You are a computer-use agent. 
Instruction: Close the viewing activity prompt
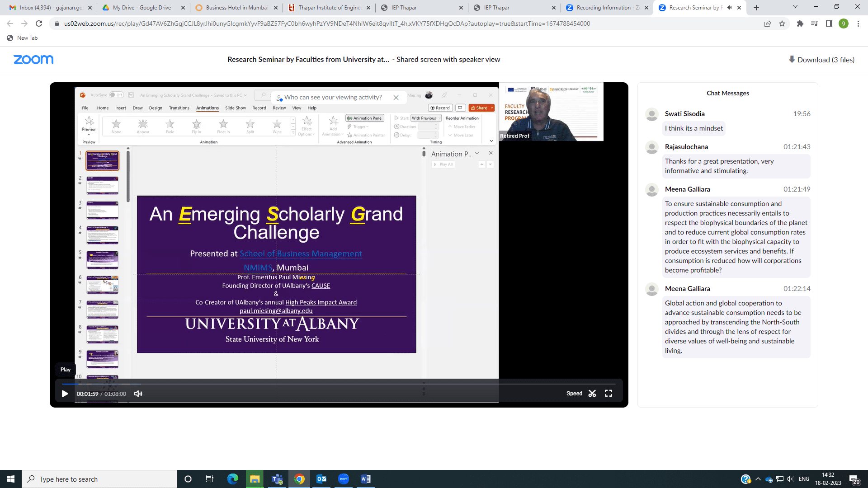pyautogui.click(x=396, y=98)
